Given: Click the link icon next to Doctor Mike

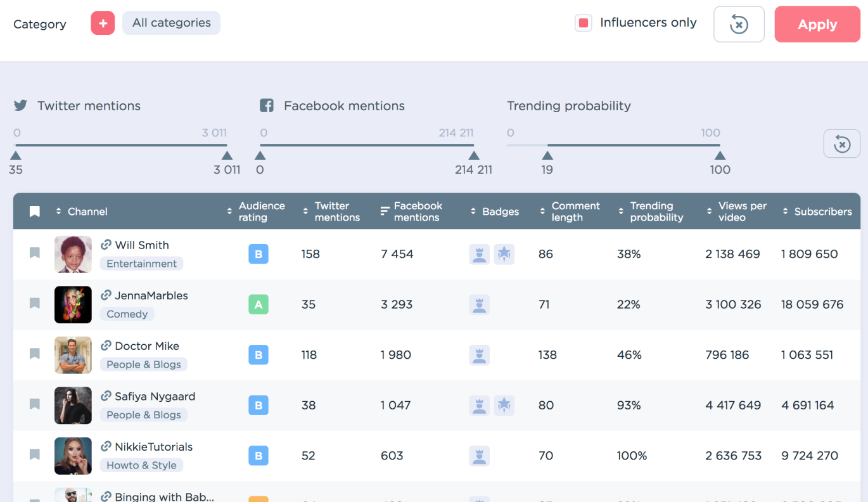Looking at the screenshot, I should pos(106,345).
